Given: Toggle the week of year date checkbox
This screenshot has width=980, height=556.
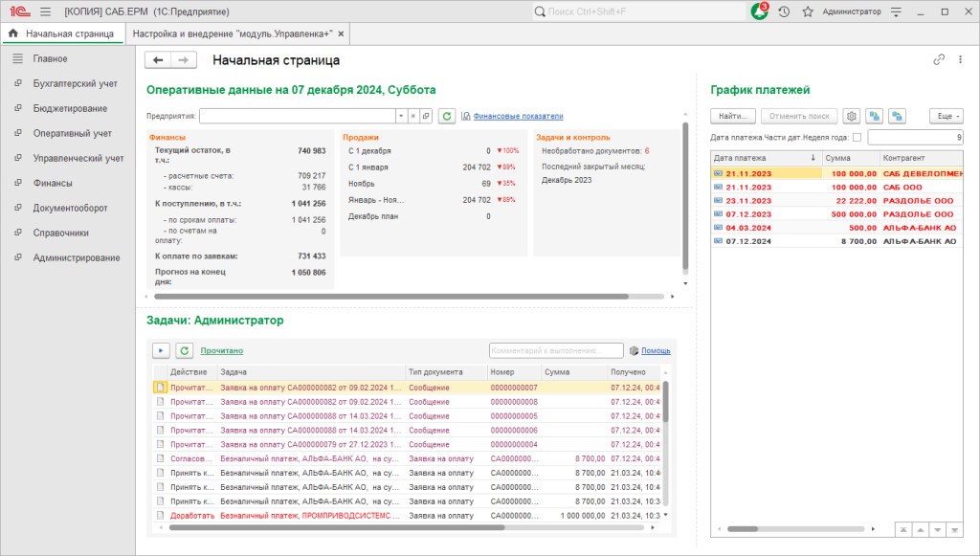Looking at the screenshot, I should tap(857, 138).
